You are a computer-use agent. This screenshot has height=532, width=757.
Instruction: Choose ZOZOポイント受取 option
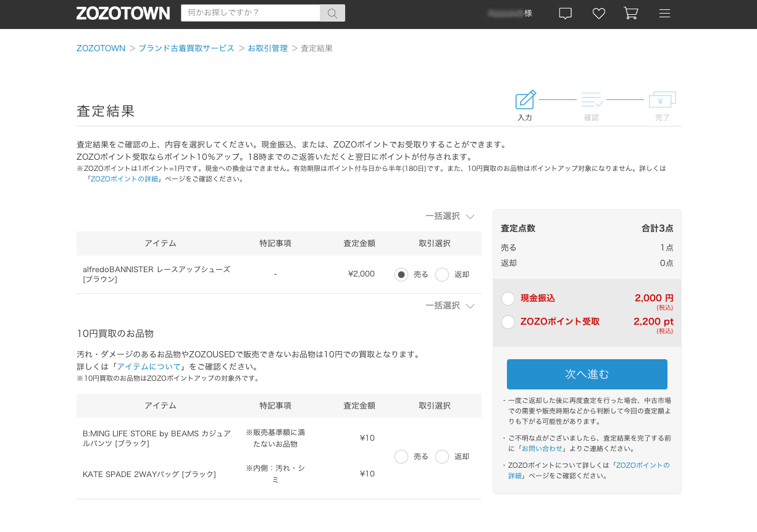point(508,322)
